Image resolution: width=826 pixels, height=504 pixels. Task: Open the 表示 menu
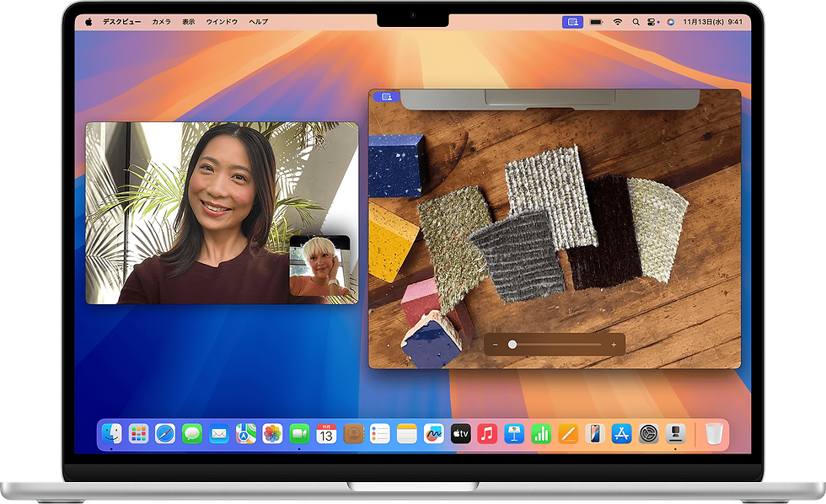click(188, 22)
